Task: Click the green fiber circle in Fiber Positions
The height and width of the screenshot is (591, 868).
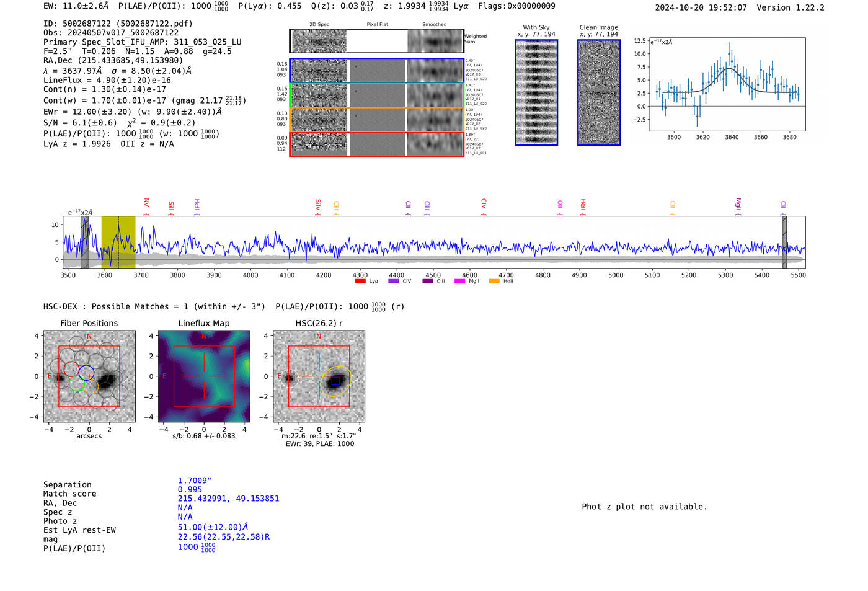Action: point(76,384)
